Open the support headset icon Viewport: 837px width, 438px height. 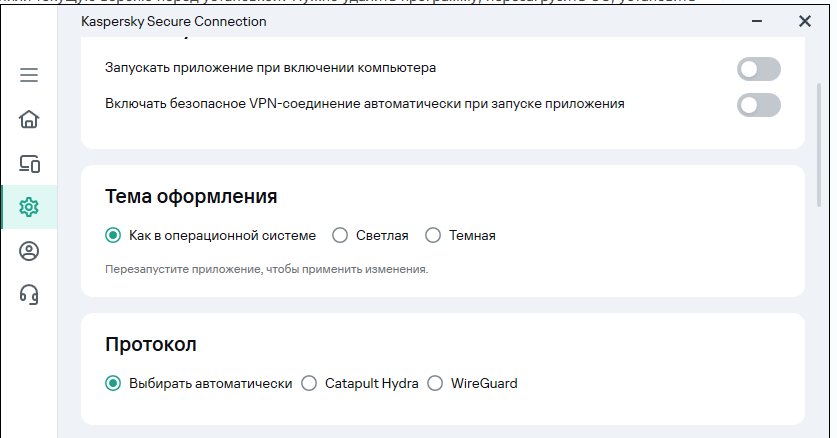(29, 294)
